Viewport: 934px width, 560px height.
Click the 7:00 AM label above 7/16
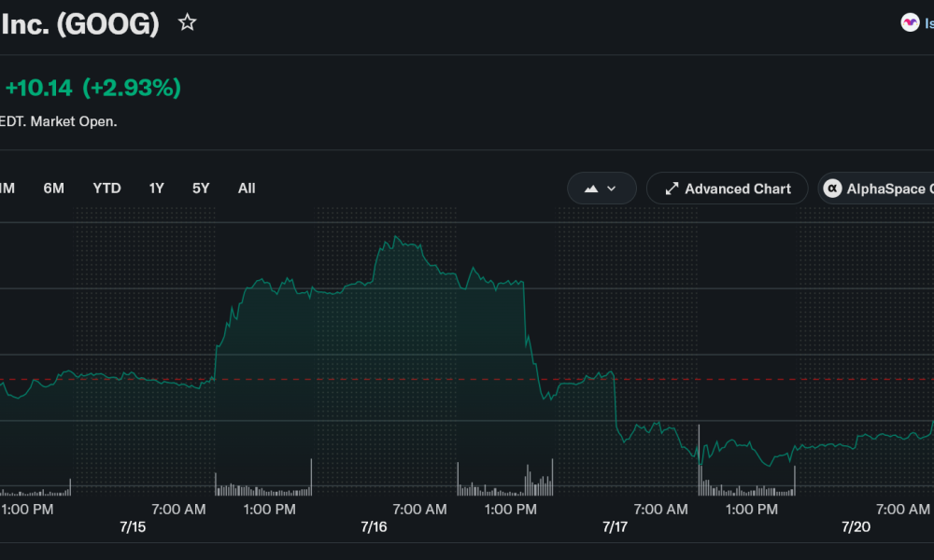pos(419,510)
